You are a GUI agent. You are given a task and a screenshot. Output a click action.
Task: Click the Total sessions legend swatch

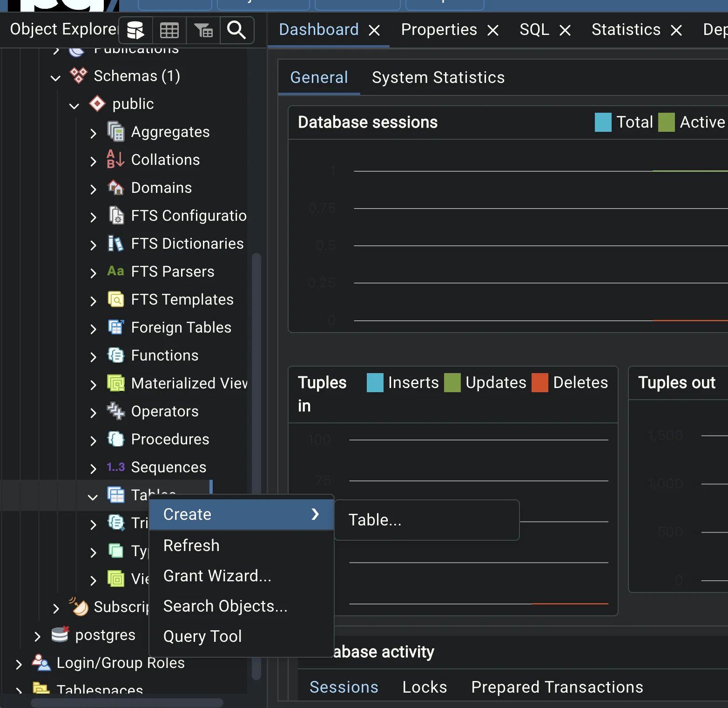(x=603, y=123)
